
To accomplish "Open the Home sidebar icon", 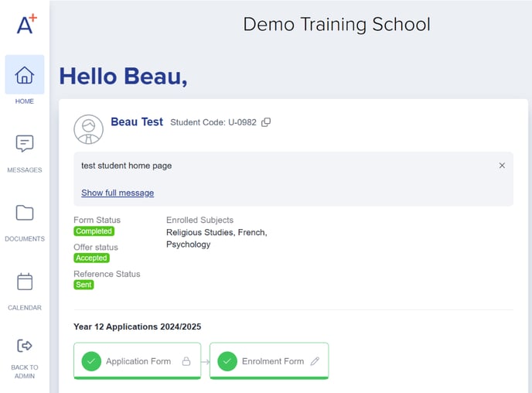I will pyautogui.click(x=25, y=75).
